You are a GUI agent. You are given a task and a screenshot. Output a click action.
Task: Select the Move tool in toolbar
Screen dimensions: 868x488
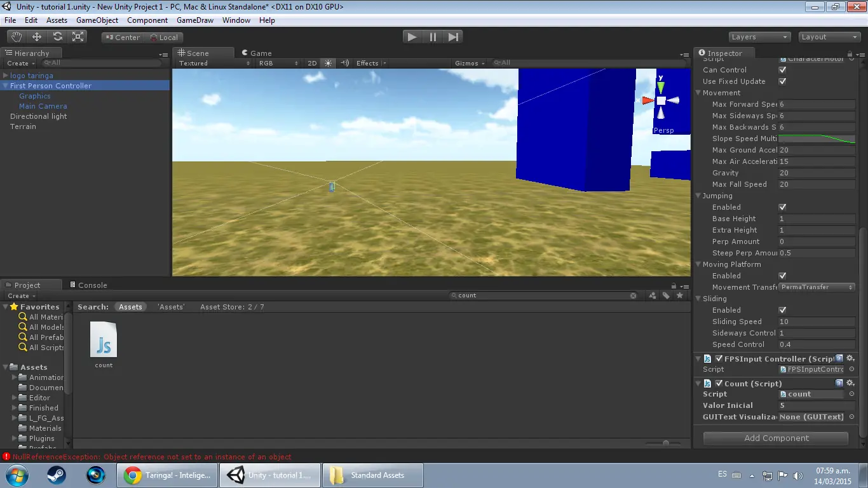pyautogui.click(x=37, y=37)
